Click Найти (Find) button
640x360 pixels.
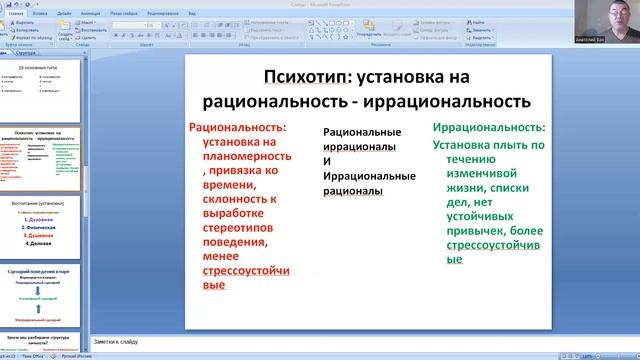point(476,23)
